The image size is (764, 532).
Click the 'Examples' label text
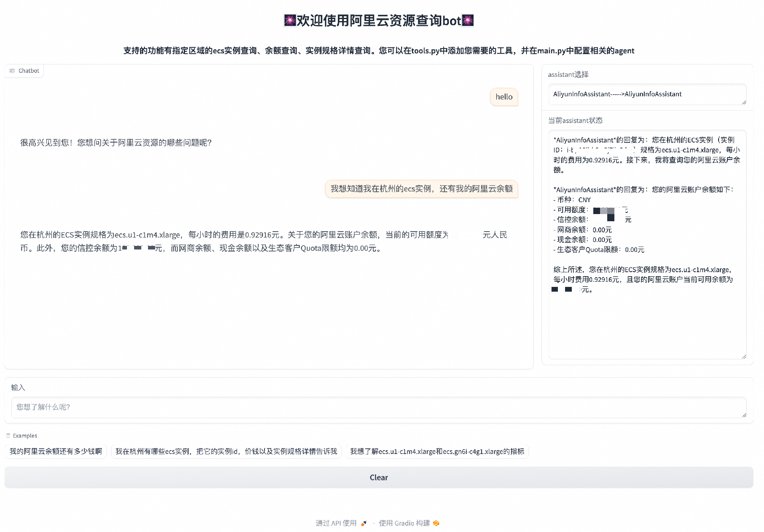point(25,436)
